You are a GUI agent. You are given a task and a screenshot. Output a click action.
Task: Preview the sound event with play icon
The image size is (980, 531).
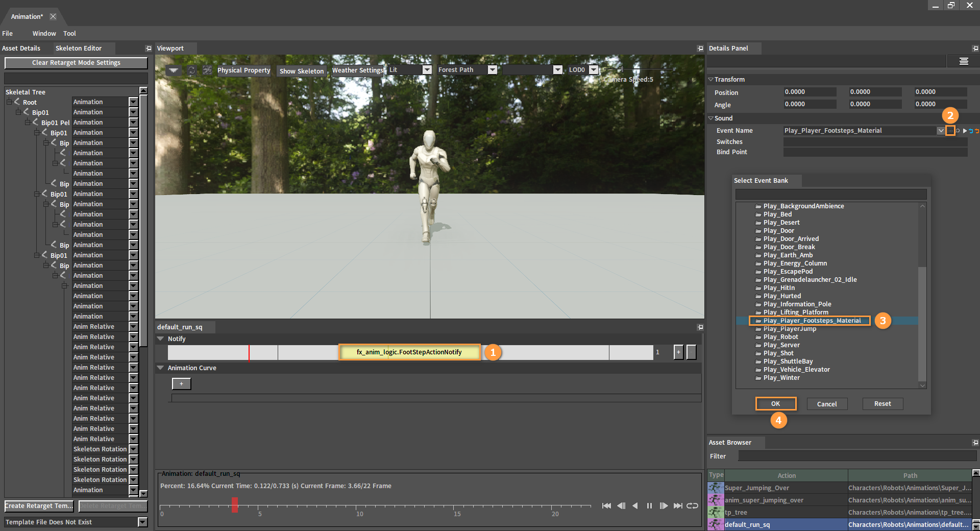pos(964,131)
